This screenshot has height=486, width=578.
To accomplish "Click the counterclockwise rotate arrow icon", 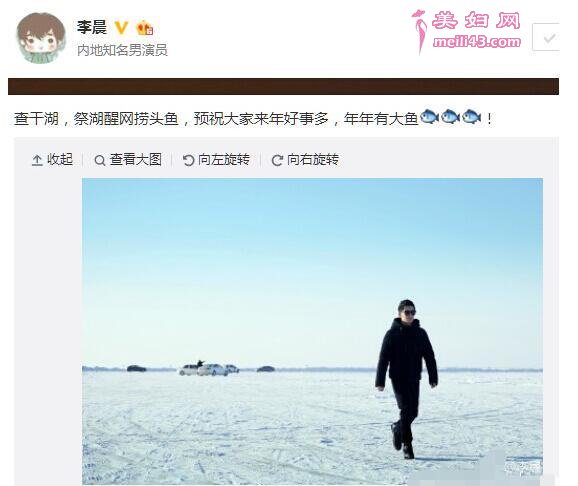I will pyautogui.click(x=188, y=160).
